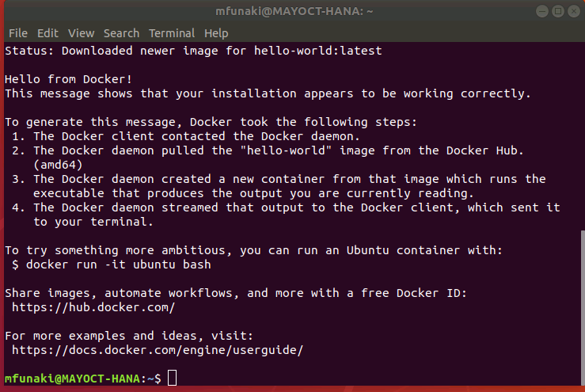Click the '(amd64)' text
Screen dimensions: 585x392
point(58,165)
